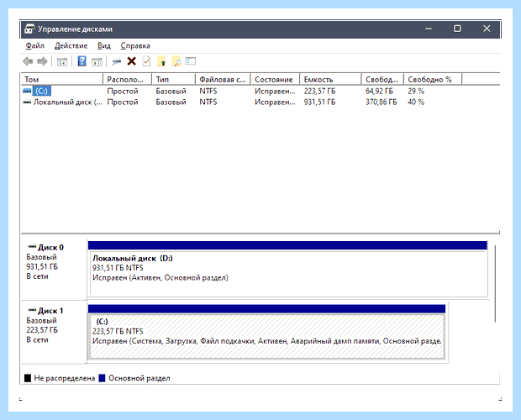This screenshot has width=521, height=420.
Task: Click the red X delete icon
Action: 132,61
